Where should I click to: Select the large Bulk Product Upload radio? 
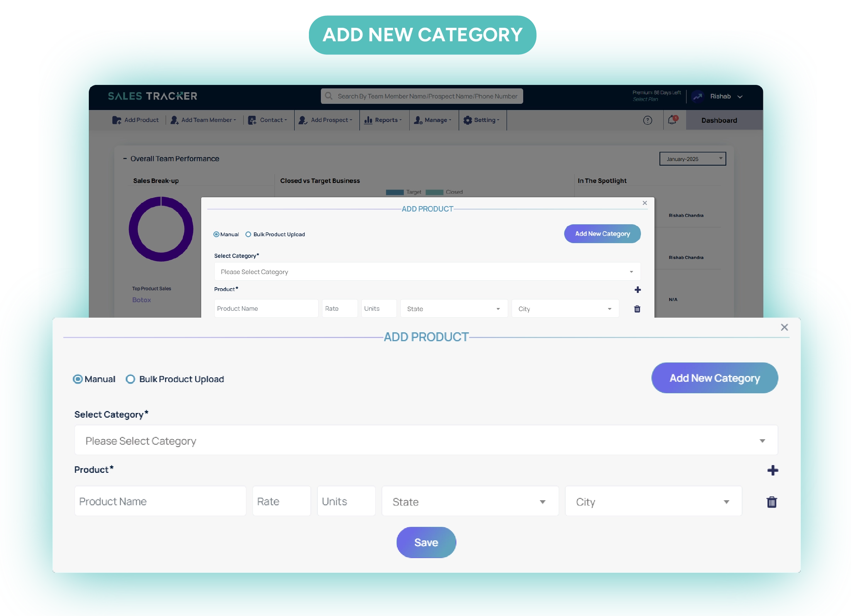tap(131, 379)
